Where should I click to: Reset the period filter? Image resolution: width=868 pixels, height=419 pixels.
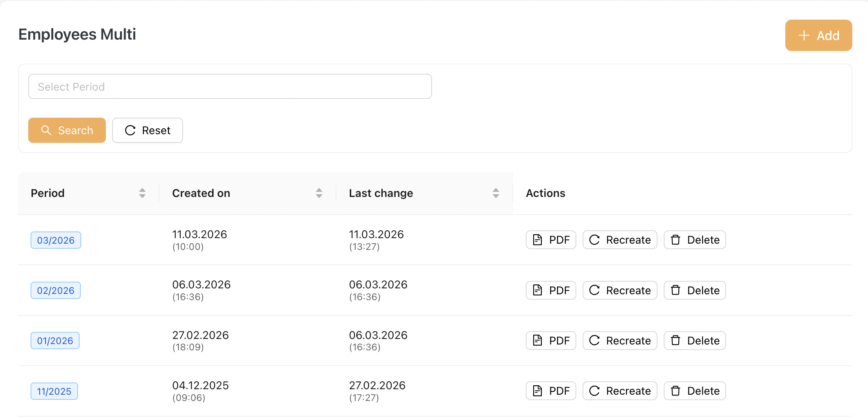[x=147, y=130]
